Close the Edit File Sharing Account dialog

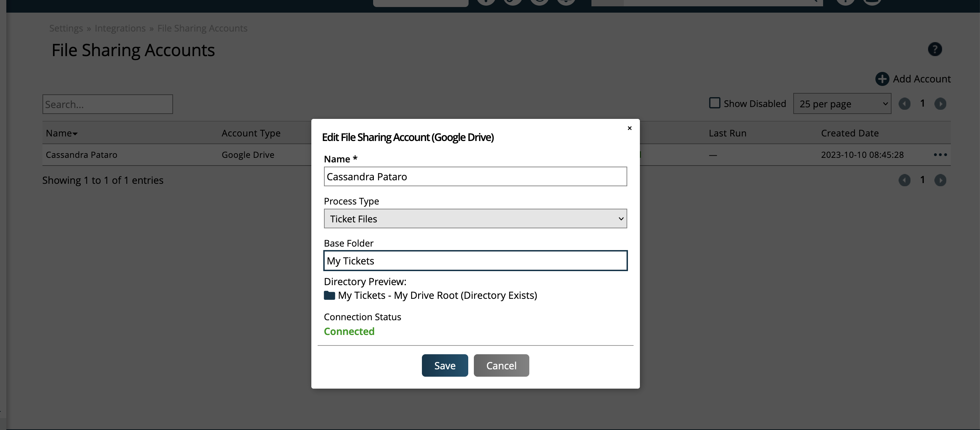click(x=630, y=128)
